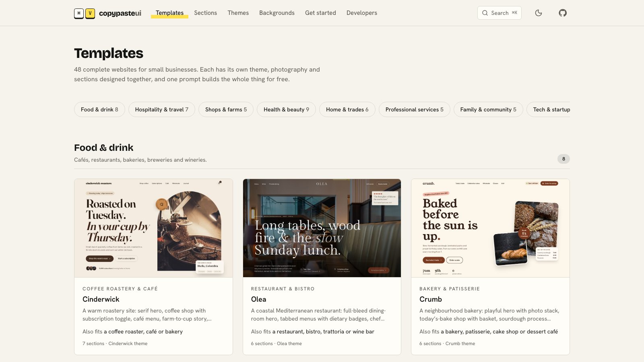Filter by Food & drink category

[99, 109]
